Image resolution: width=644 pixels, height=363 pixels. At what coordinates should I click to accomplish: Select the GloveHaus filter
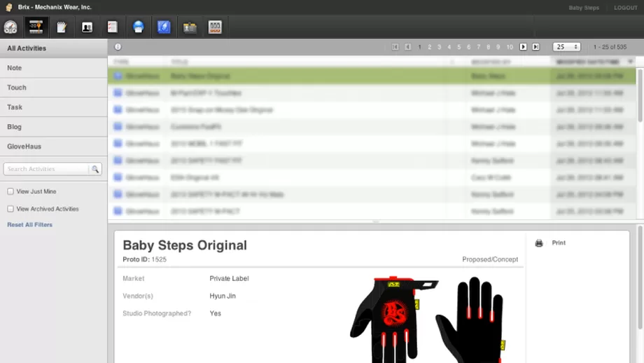point(24,146)
